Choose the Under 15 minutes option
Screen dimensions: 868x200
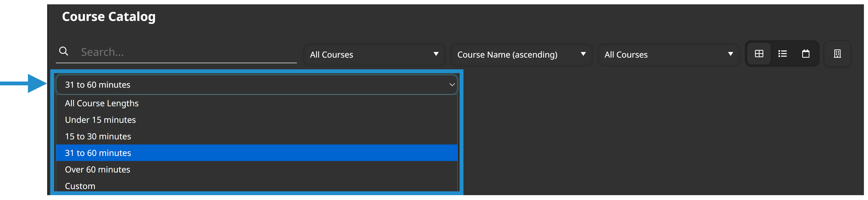coord(100,120)
